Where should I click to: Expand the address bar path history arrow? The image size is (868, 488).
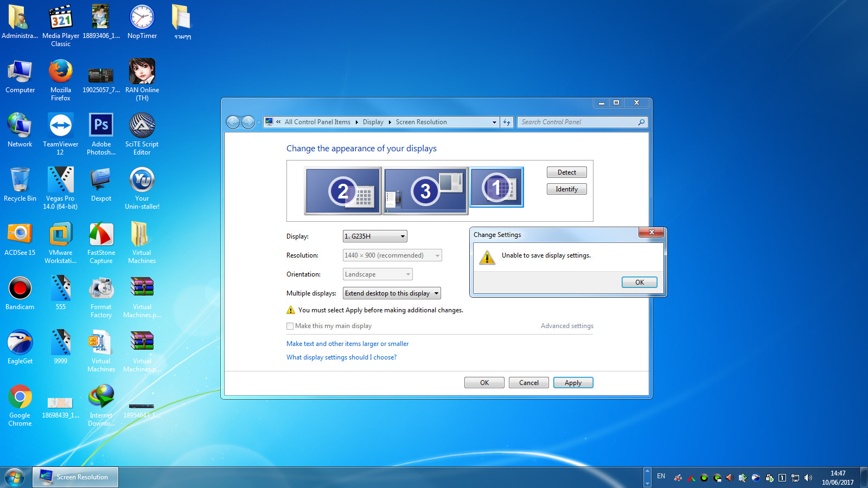pos(494,122)
